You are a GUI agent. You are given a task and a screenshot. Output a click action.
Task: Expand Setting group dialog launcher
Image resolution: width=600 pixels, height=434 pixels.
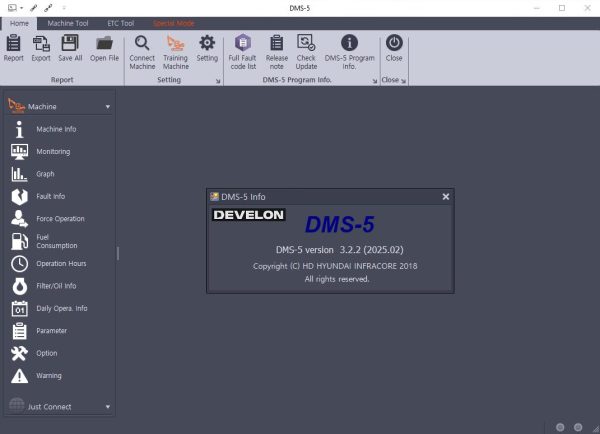pos(218,81)
